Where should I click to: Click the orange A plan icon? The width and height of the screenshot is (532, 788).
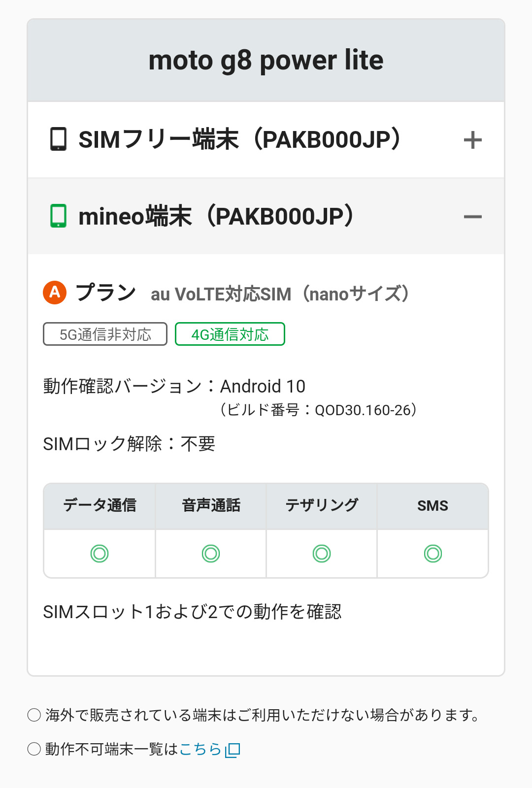55,293
